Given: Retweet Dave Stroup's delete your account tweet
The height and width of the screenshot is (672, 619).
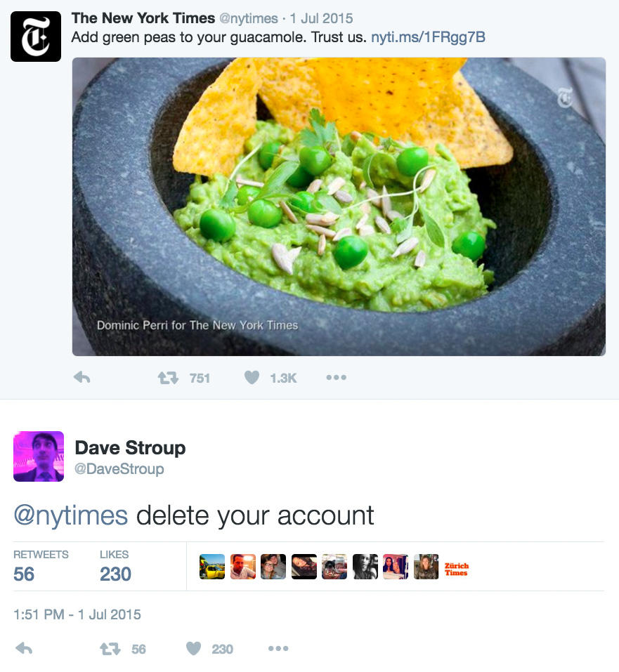Looking at the screenshot, I should point(110,649).
